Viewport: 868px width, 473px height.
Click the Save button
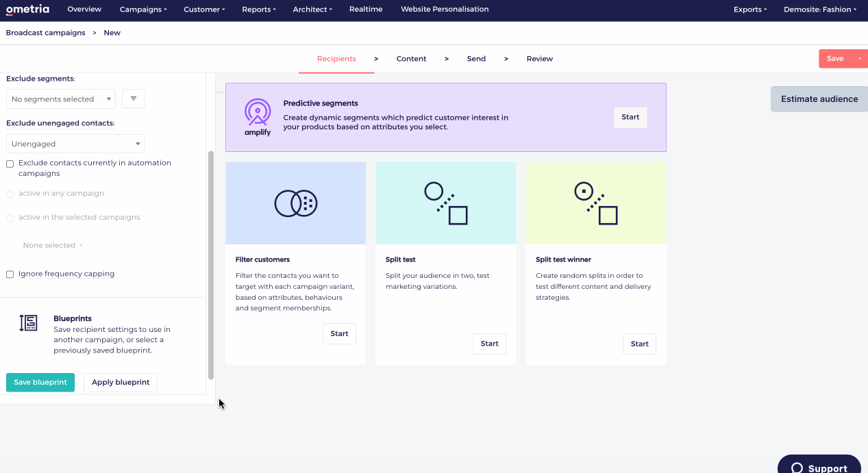tap(834, 59)
